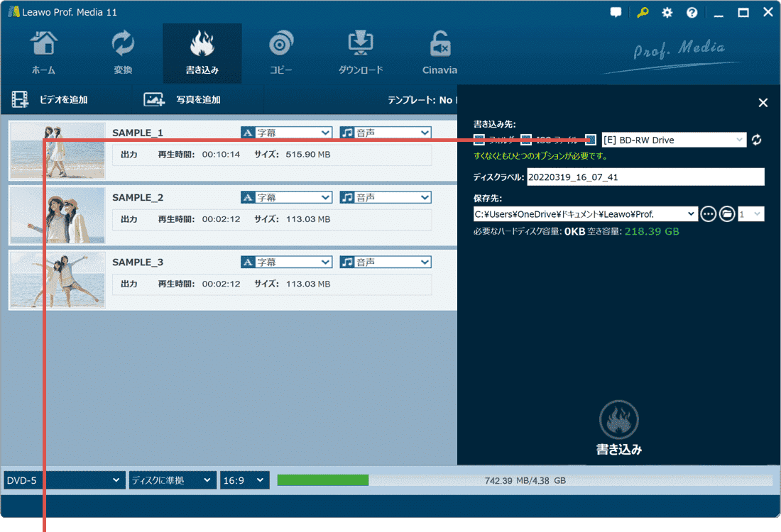Click the disc capacity progress bar
Image resolution: width=781 pixels, height=532 pixels.
[x=524, y=480]
